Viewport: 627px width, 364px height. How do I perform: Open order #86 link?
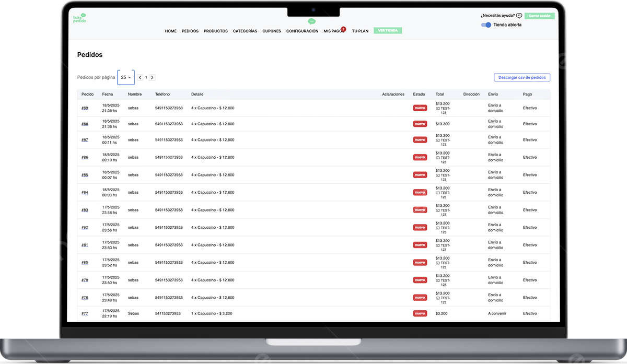(x=85, y=157)
